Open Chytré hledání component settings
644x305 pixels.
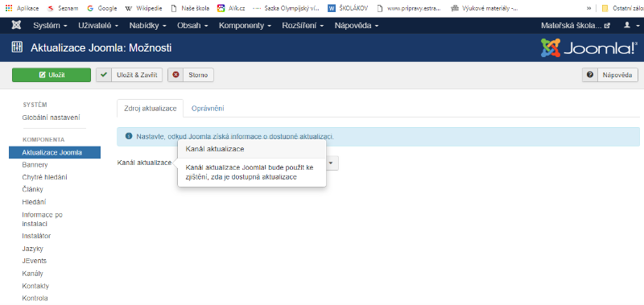(x=45, y=177)
